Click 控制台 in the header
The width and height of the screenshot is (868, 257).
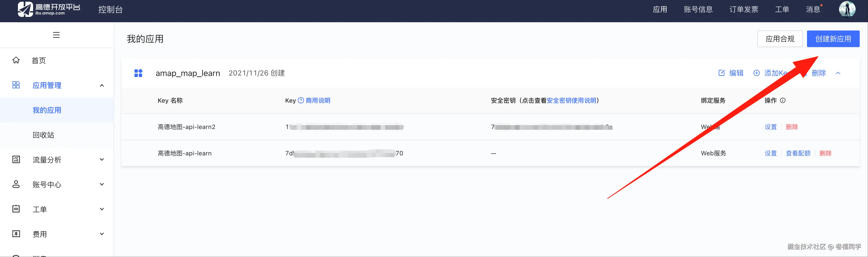tap(110, 9)
